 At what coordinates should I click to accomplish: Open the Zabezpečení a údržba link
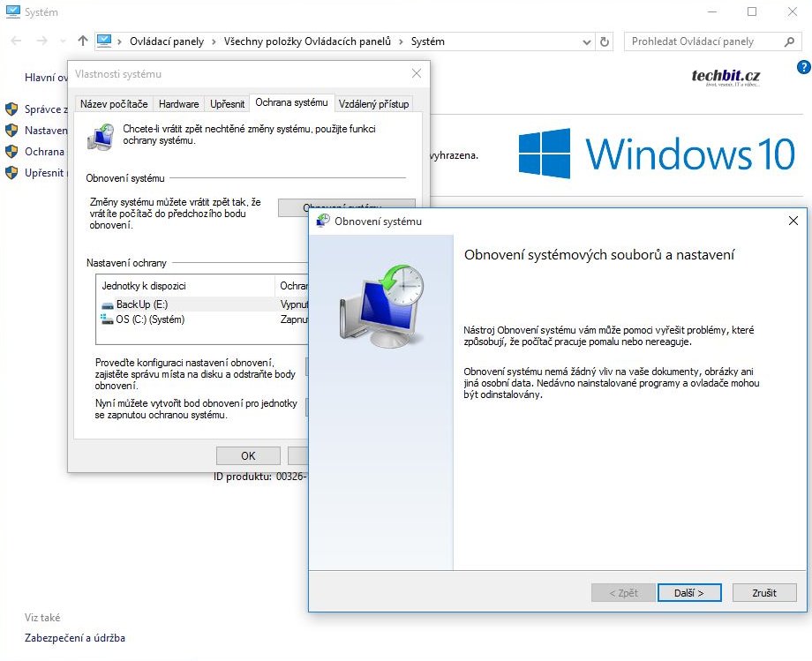75,637
